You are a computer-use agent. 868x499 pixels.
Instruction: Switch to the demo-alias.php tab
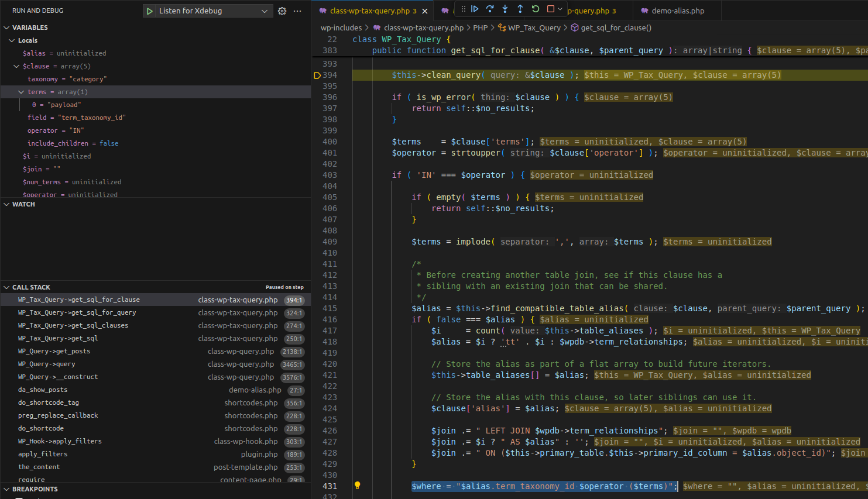677,11
